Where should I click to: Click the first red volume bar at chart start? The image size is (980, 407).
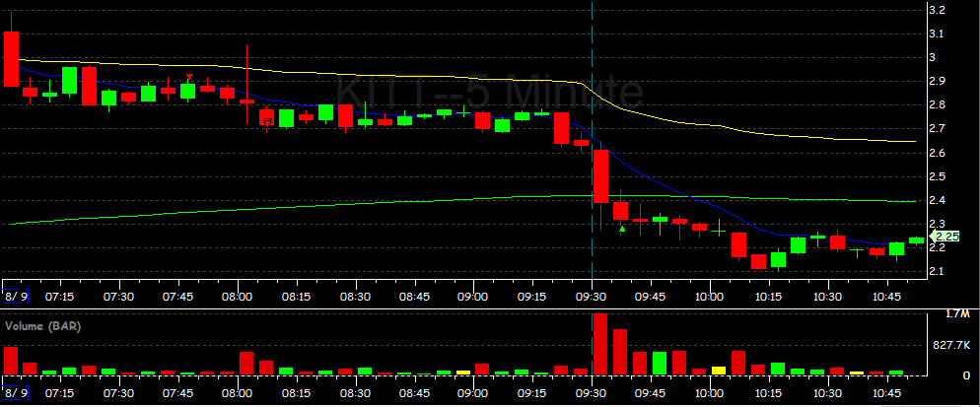click(11, 361)
